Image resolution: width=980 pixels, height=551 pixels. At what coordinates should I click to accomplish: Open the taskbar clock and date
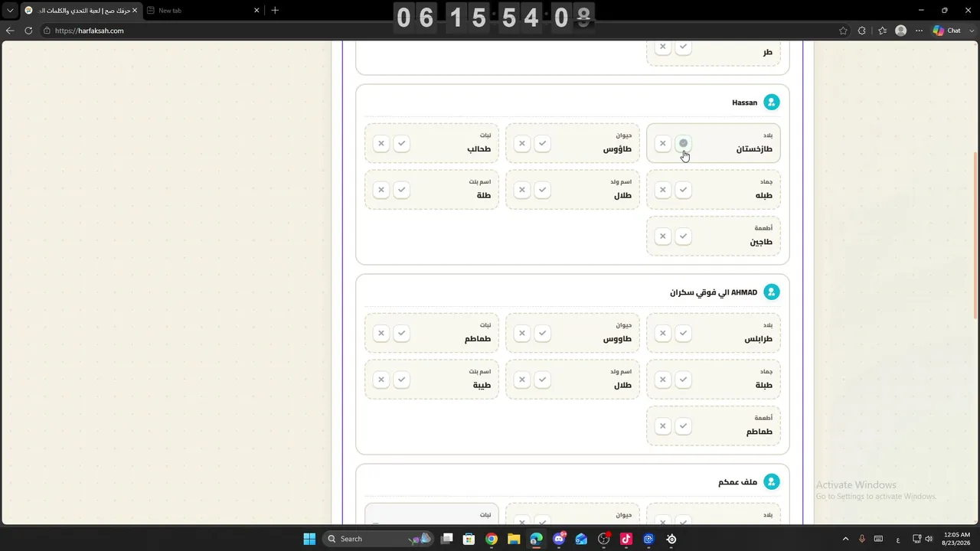[957, 539]
